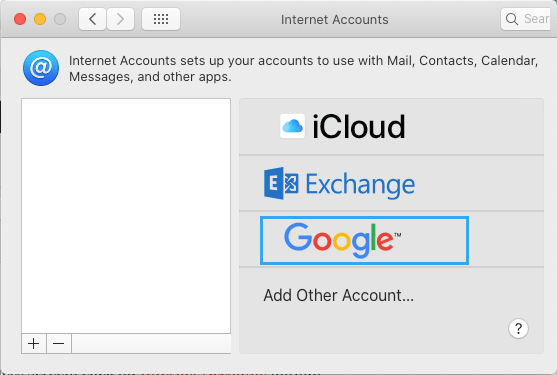This screenshot has height=375, width=557.
Task: Open help with the question mark button
Action: click(518, 328)
